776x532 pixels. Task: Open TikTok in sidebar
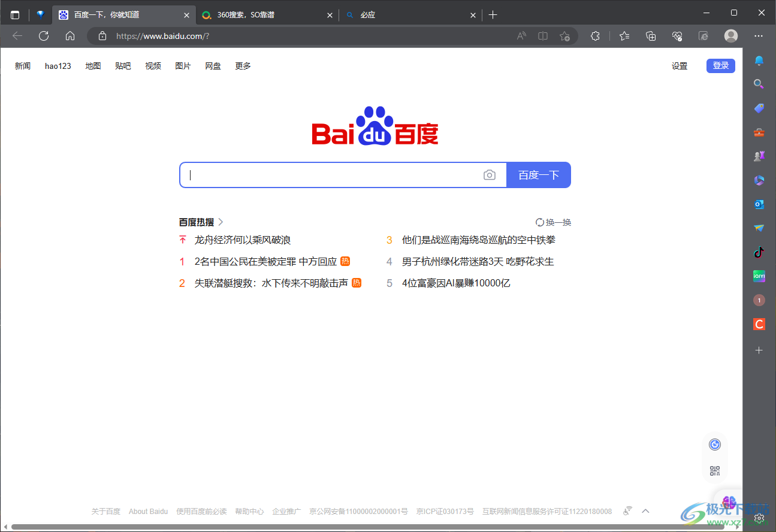click(x=759, y=252)
